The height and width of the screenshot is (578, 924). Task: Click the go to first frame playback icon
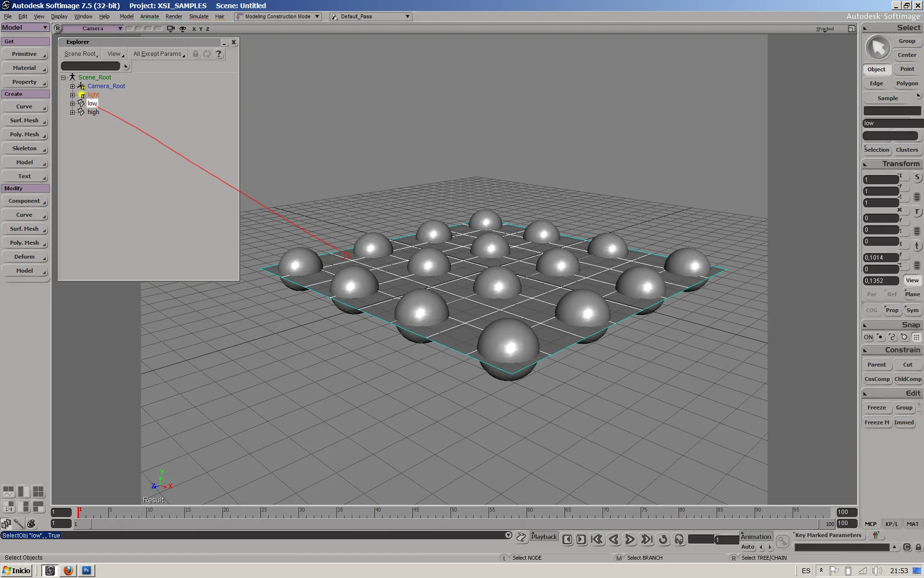pyautogui.click(x=597, y=539)
